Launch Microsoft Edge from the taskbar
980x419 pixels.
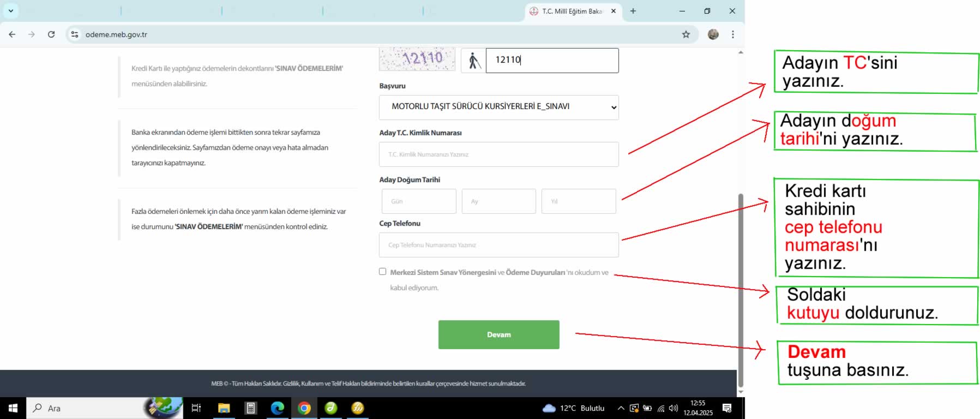278,408
